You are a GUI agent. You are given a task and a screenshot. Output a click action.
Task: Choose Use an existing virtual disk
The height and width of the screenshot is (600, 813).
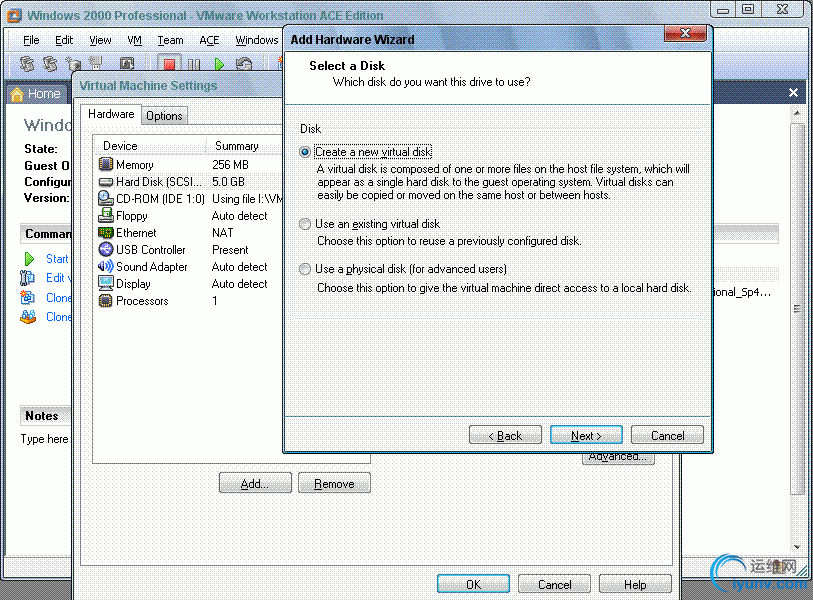click(305, 224)
